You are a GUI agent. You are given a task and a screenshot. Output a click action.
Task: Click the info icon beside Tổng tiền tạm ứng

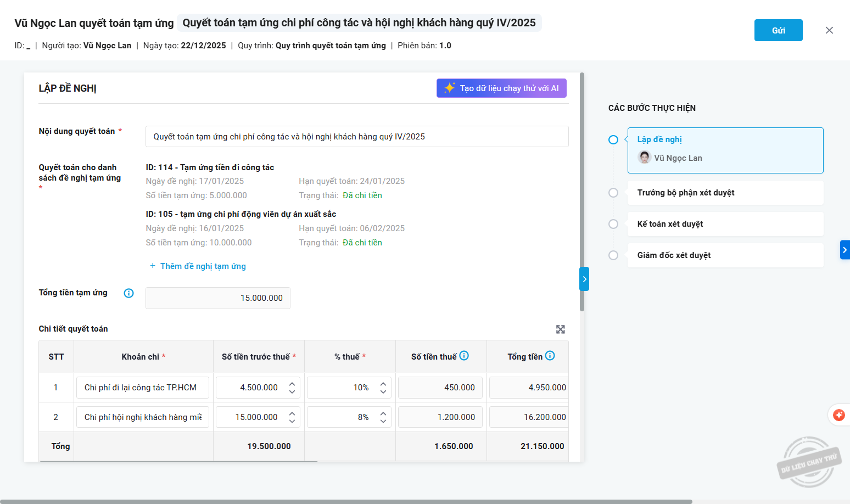(x=129, y=293)
